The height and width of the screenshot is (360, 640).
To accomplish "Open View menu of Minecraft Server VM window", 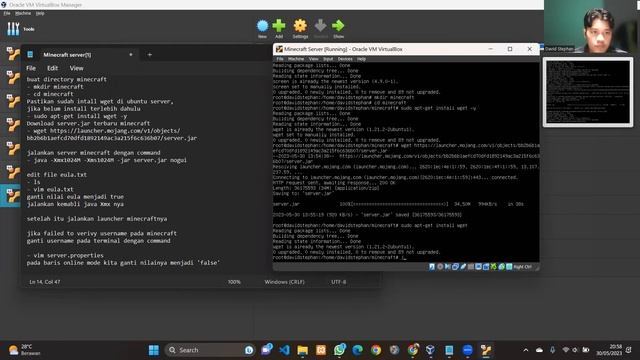I will point(313,59).
